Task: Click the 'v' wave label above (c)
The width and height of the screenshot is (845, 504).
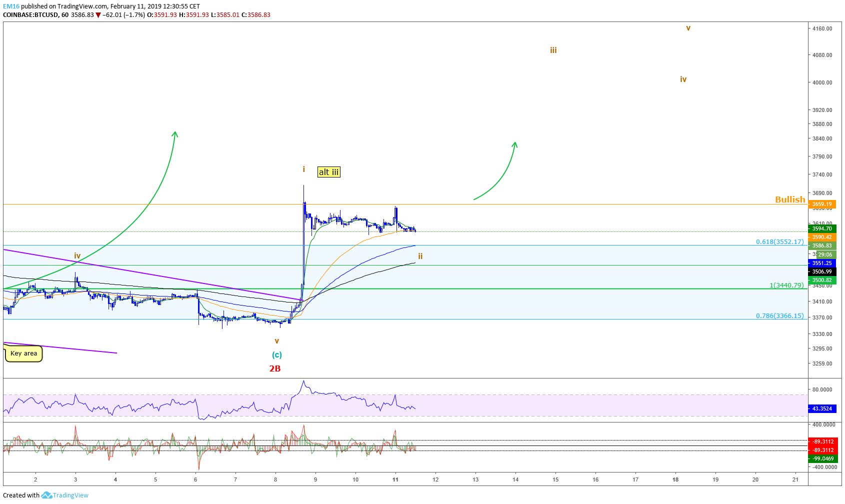Action: (276, 341)
